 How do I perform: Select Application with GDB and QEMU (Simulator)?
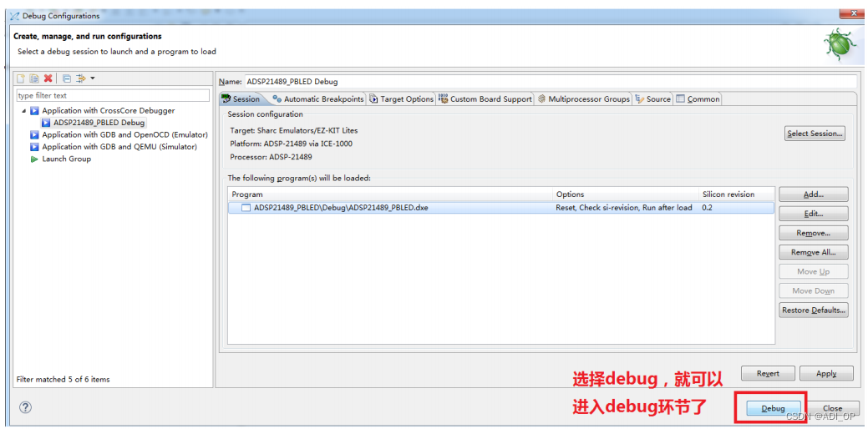point(119,147)
